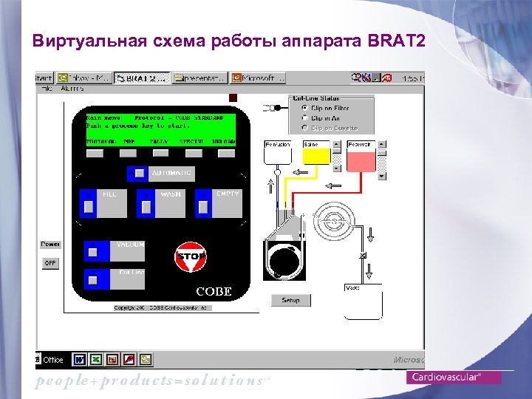
Task: Switch to Inbox taskbar window
Action: point(83,78)
